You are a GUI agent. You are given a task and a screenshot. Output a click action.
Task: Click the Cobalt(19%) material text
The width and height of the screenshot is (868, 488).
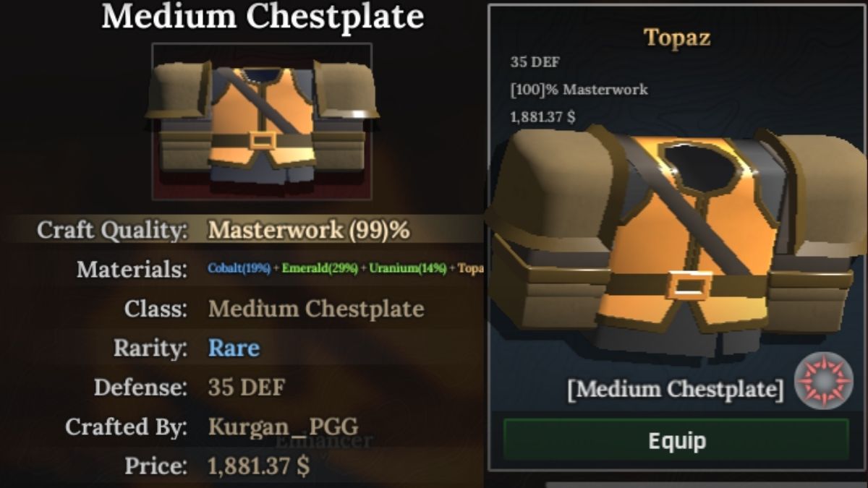coord(239,268)
